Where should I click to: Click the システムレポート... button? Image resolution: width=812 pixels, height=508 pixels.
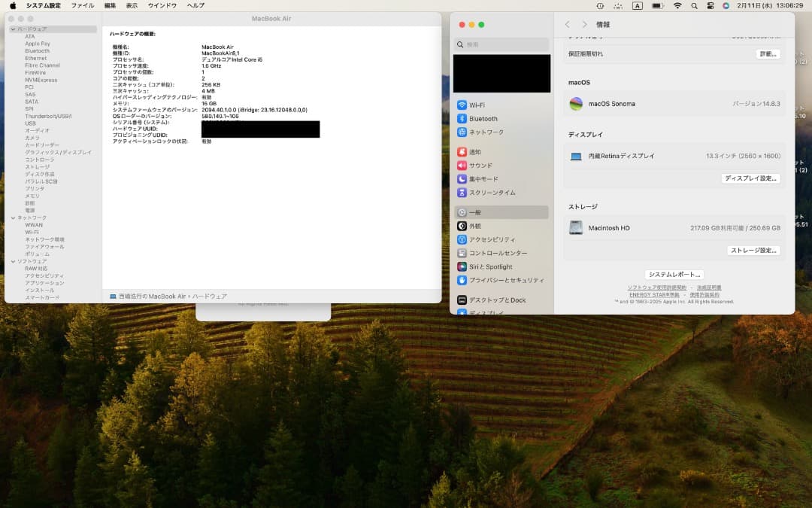click(674, 275)
